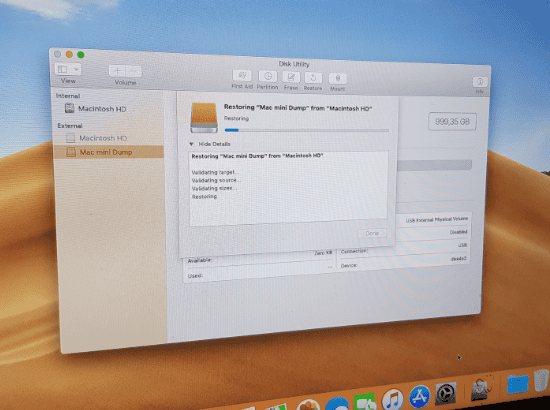Click the 999,35 GB capacity box
550x410 pixels.
pyautogui.click(x=452, y=122)
